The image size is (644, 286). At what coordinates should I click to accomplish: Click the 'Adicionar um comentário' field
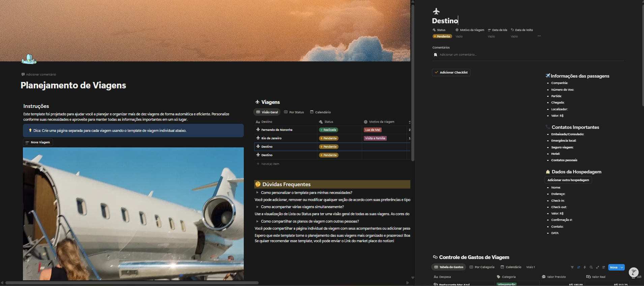458,55
